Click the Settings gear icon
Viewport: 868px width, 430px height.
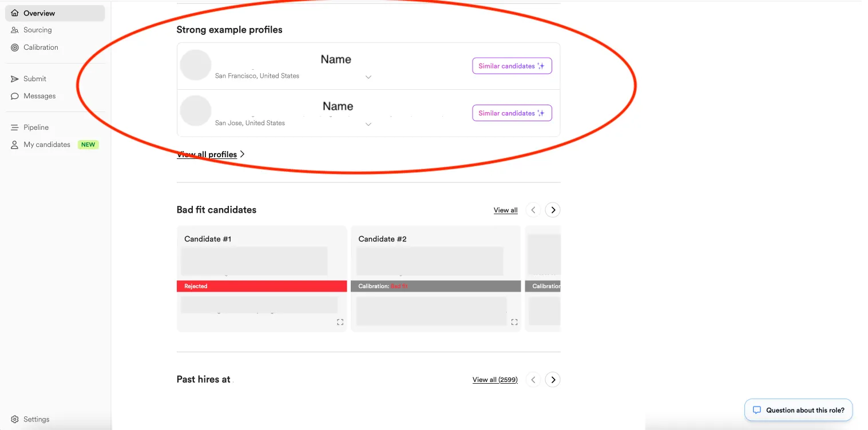click(14, 419)
